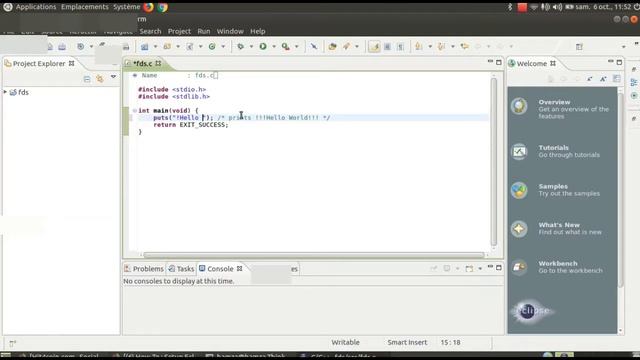
Task: Open the Applications menu in top panel
Action: [36, 7]
